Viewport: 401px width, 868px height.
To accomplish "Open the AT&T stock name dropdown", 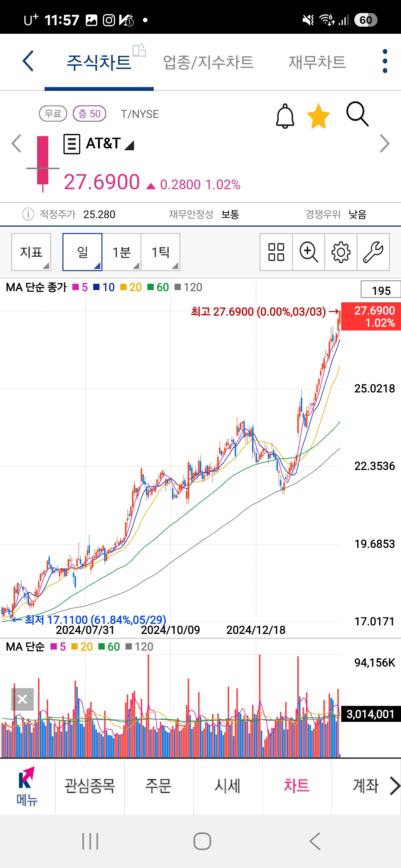I will click(x=110, y=143).
